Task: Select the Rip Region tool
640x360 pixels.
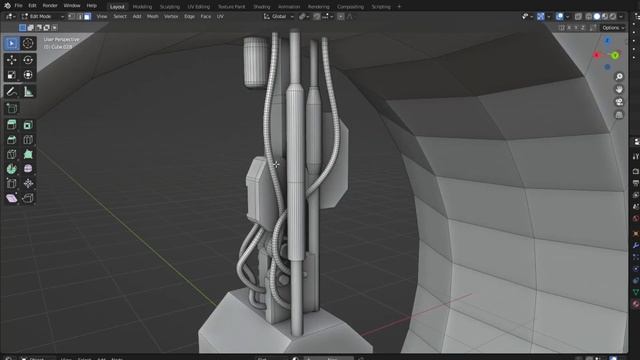Action: 28,198
